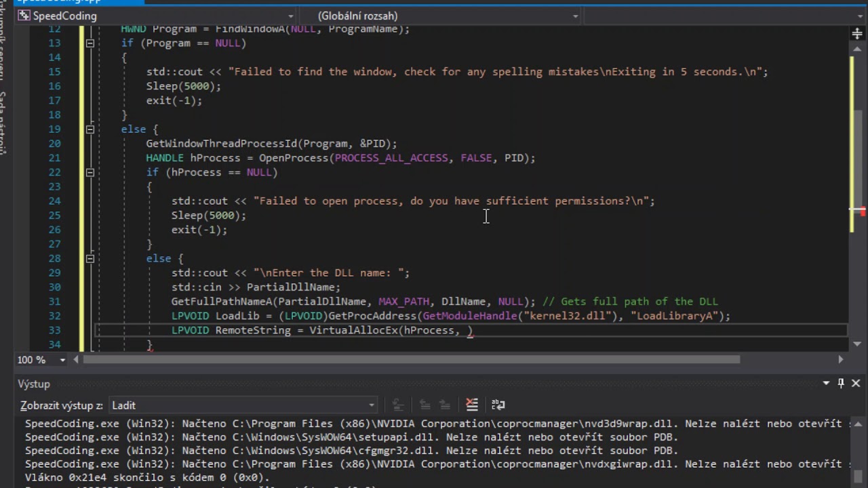Screen dimensions: 868x488
Task: Go to previous message in output
Action: click(x=425, y=405)
